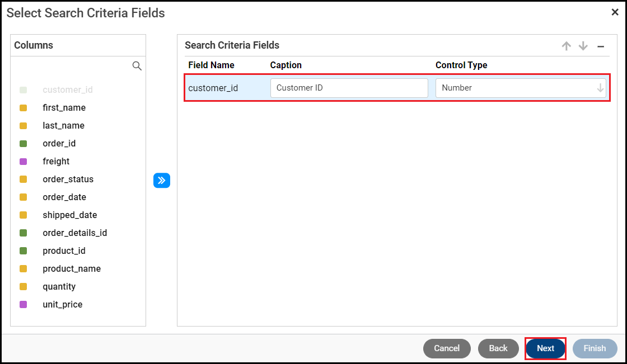Click the Caption field containing Customer ID
Viewport: 627px width, 364px height.
(349, 88)
